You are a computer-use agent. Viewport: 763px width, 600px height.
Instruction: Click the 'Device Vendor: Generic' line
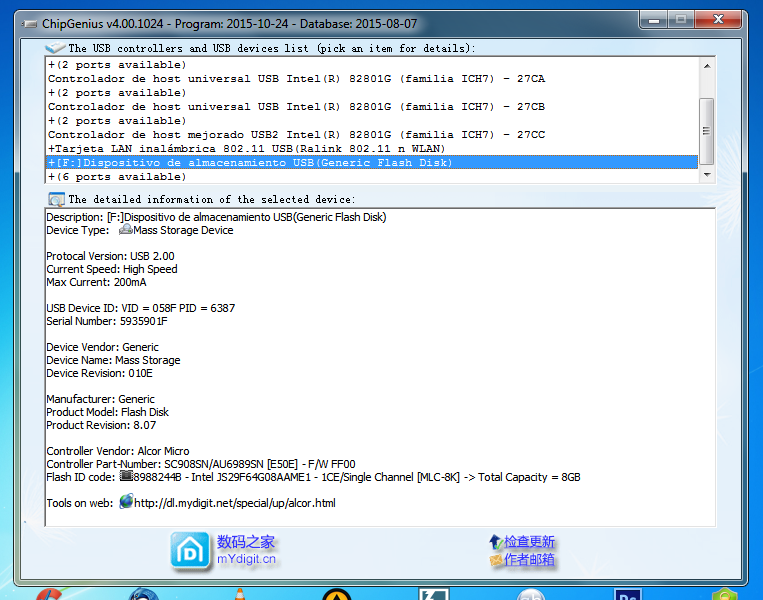pyautogui.click(x=103, y=347)
